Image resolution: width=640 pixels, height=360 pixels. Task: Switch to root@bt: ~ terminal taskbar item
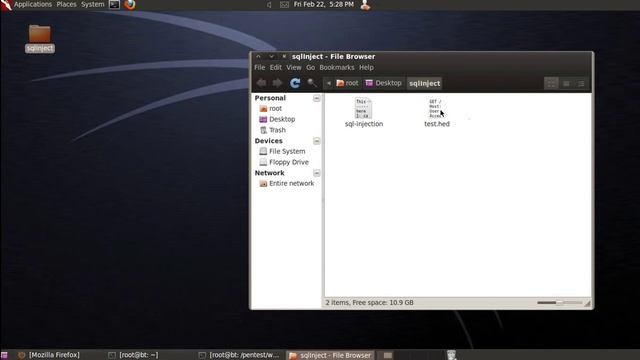click(x=134, y=355)
